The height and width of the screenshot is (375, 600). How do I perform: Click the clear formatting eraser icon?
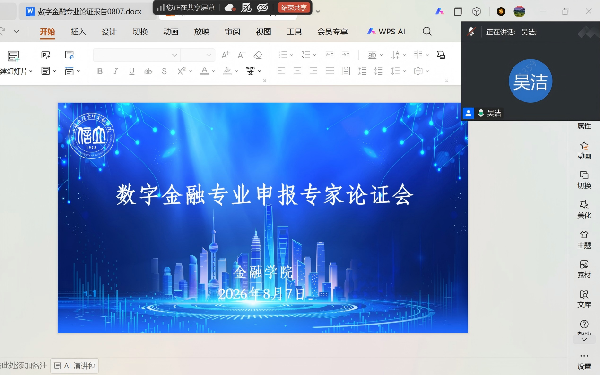tap(258, 55)
